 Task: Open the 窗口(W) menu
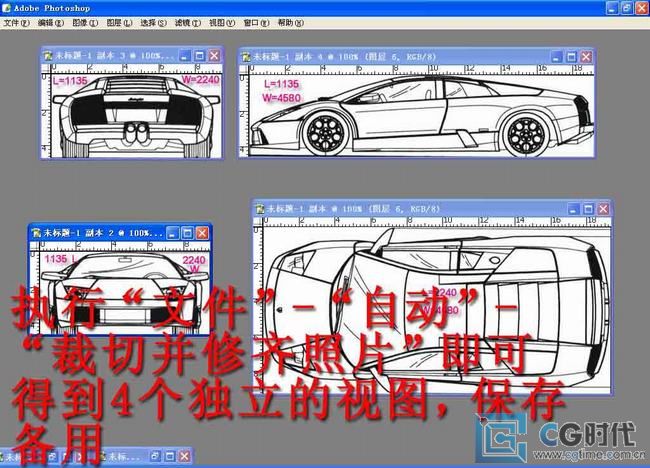tap(256, 23)
